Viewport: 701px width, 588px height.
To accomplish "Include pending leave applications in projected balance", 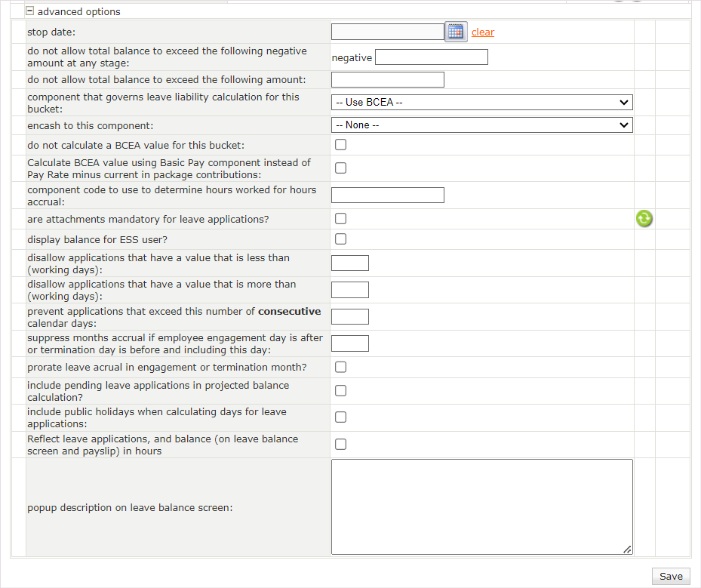I will pos(341,391).
